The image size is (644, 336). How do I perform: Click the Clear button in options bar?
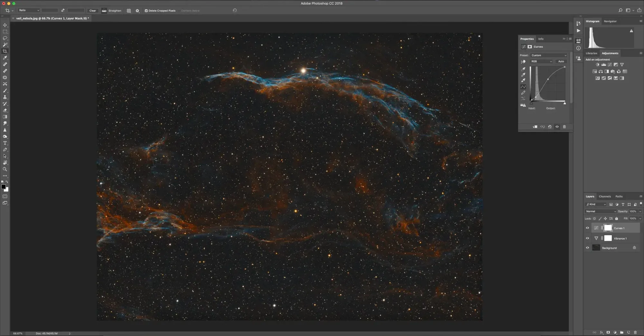92,11
